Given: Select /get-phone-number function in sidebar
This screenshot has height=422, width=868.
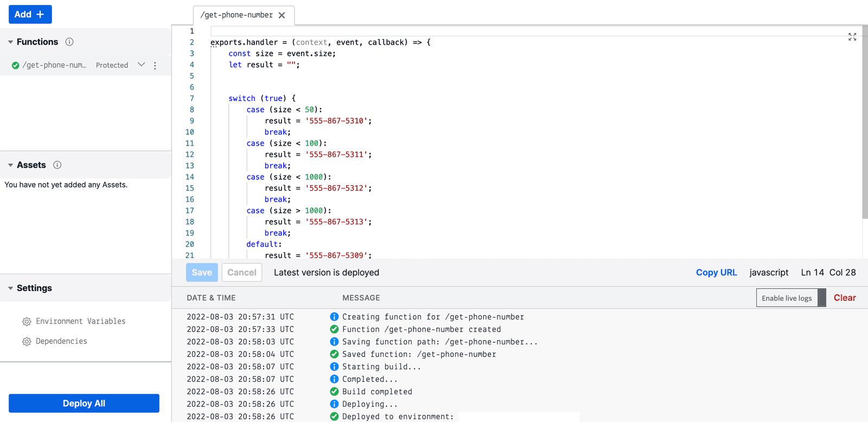Looking at the screenshot, I should (54, 65).
